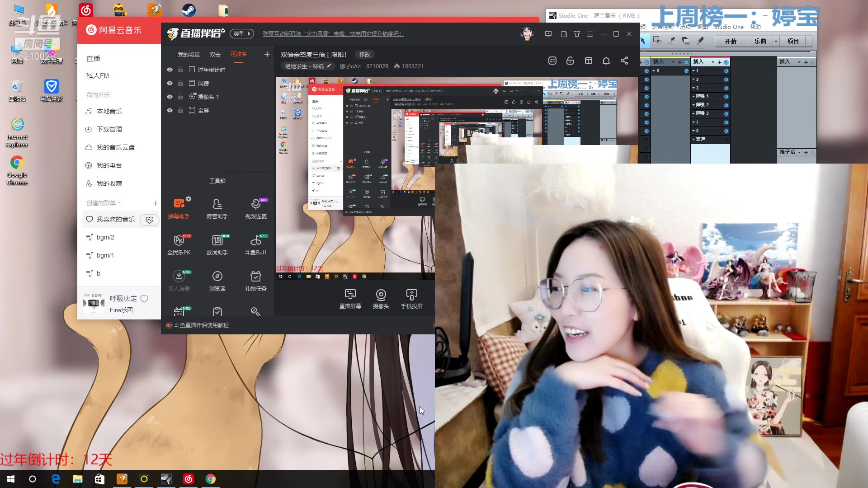Image resolution: width=868 pixels, height=488 pixels.
Task: Select the paint brush tool in Studio One
Action: coord(700,41)
